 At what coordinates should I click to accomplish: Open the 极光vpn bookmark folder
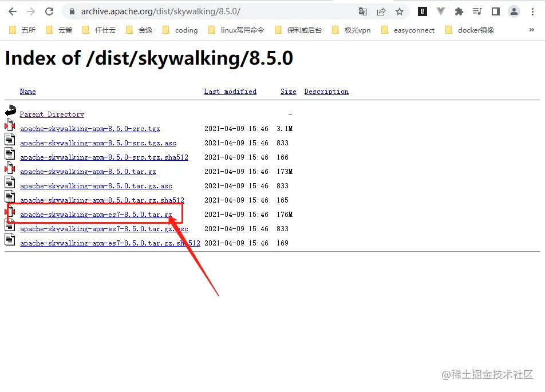[x=352, y=30]
